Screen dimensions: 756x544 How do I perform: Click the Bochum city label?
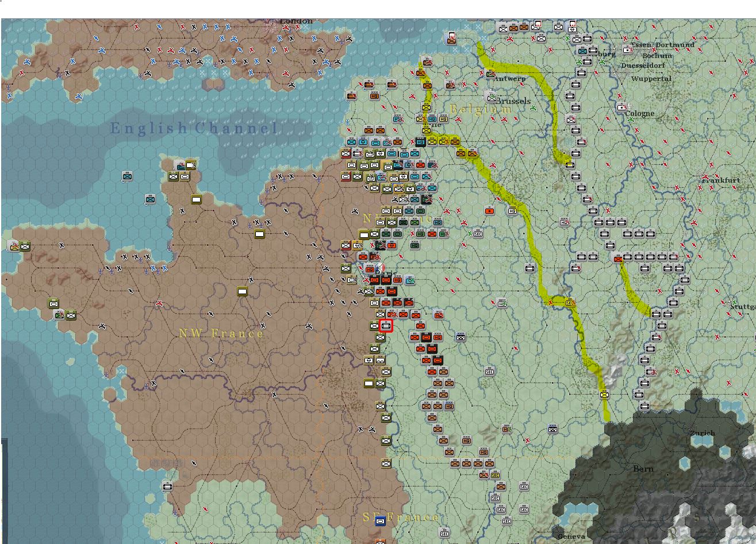pyautogui.click(x=657, y=56)
